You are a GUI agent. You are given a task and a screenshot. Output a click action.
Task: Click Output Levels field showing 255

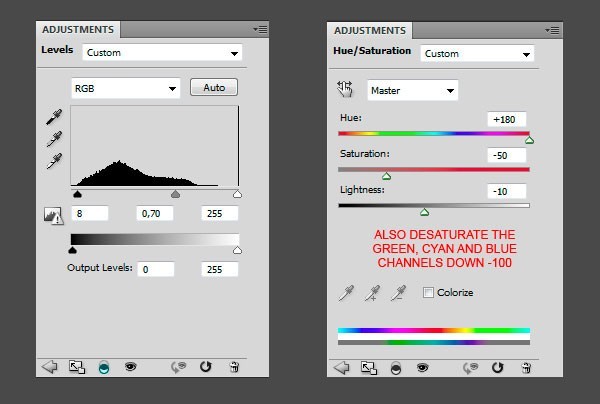point(220,269)
